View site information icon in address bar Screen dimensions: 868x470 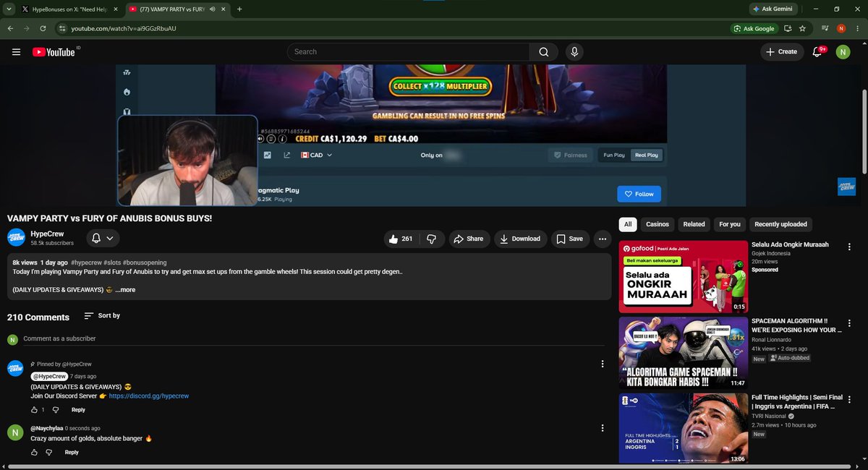62,28
